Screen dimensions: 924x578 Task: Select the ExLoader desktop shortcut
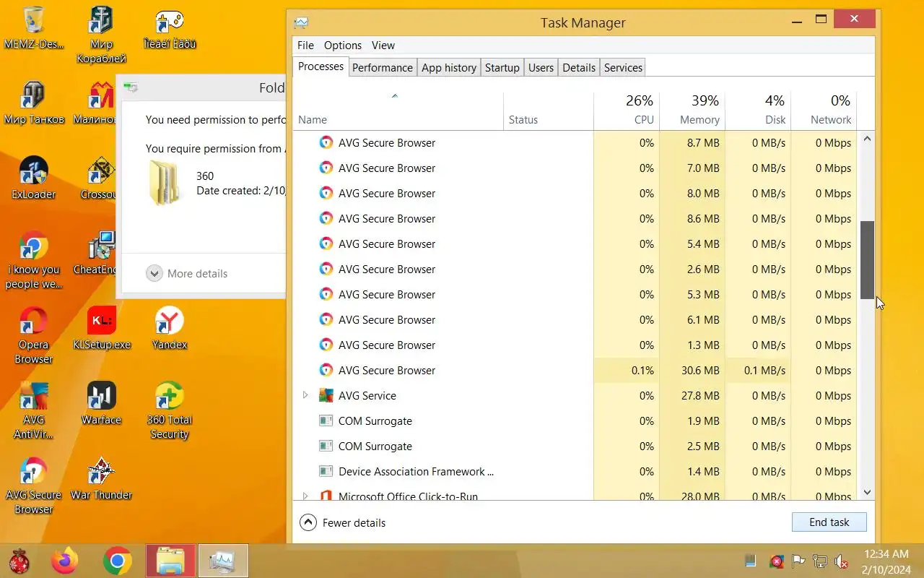pos(33,178)
